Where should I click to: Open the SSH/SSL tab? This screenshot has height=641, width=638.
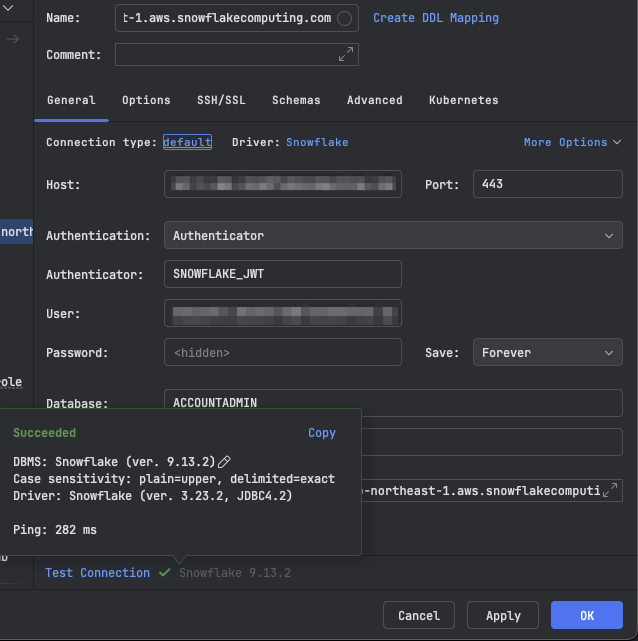(221, 100)
